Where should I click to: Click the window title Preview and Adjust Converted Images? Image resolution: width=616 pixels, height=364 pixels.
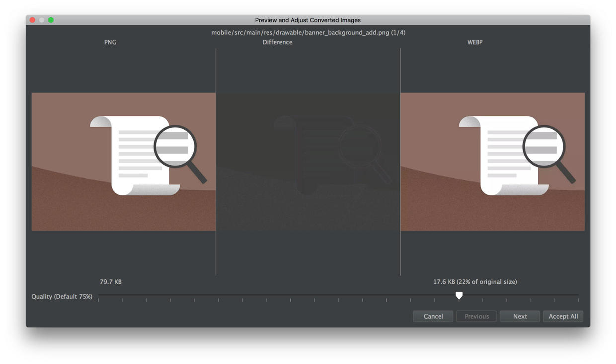308,20
